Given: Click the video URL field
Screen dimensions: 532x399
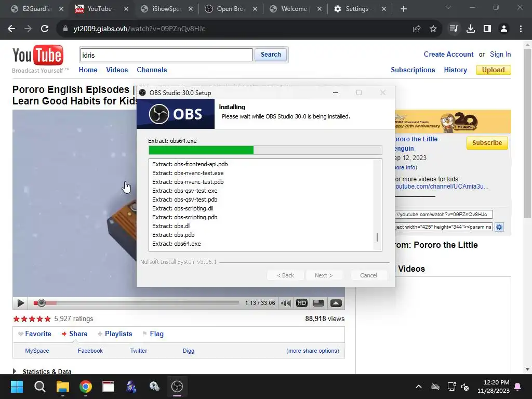Looking at the screenshot, I should click(x=444, y=215).
